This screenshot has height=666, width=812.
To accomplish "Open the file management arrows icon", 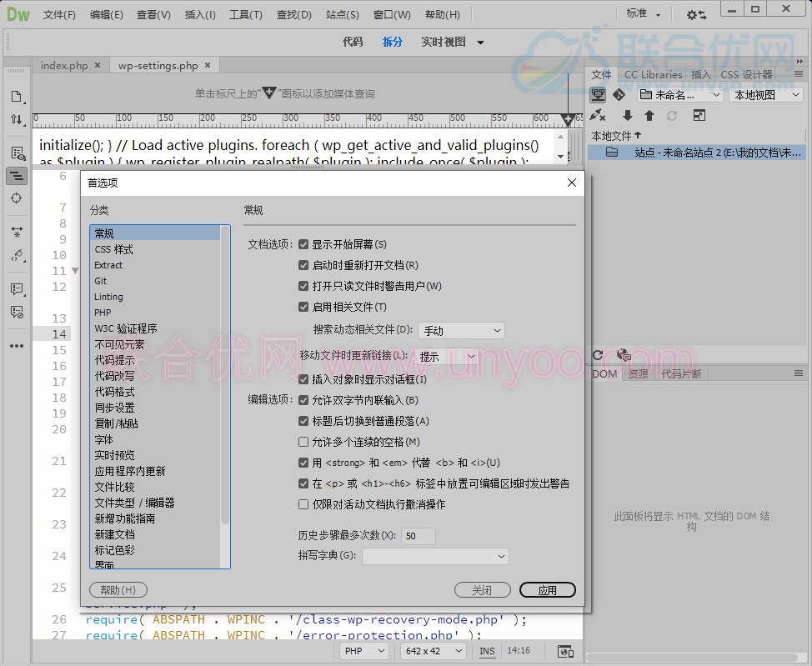I will coord(16,120).
